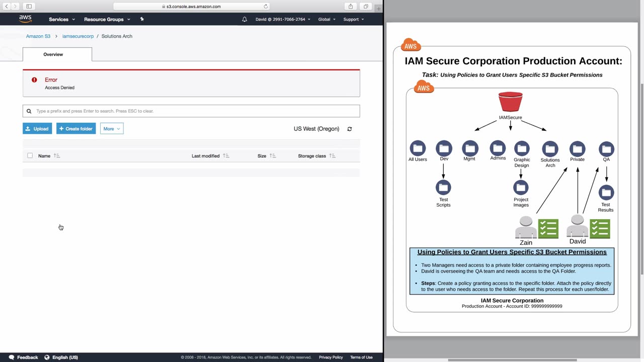This screenshot has width=644, height=362.
Task: Select the QA folder in diagram
Action: coord(606,148)
